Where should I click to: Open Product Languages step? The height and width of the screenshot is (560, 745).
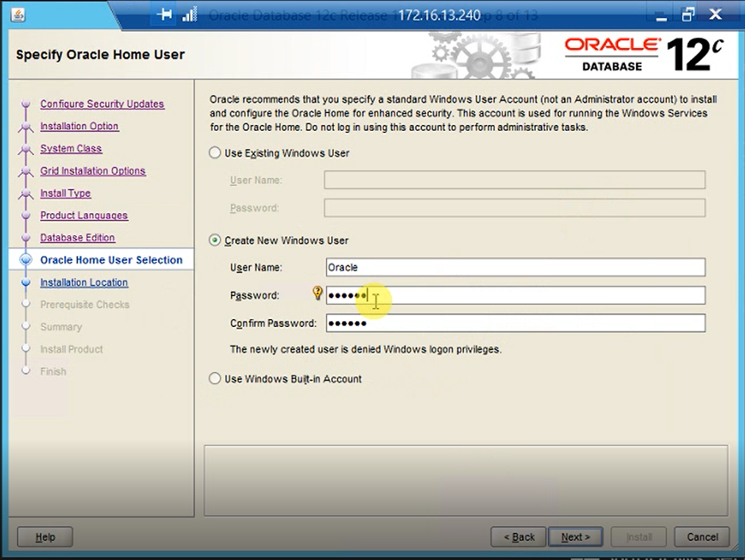(84, 215)
